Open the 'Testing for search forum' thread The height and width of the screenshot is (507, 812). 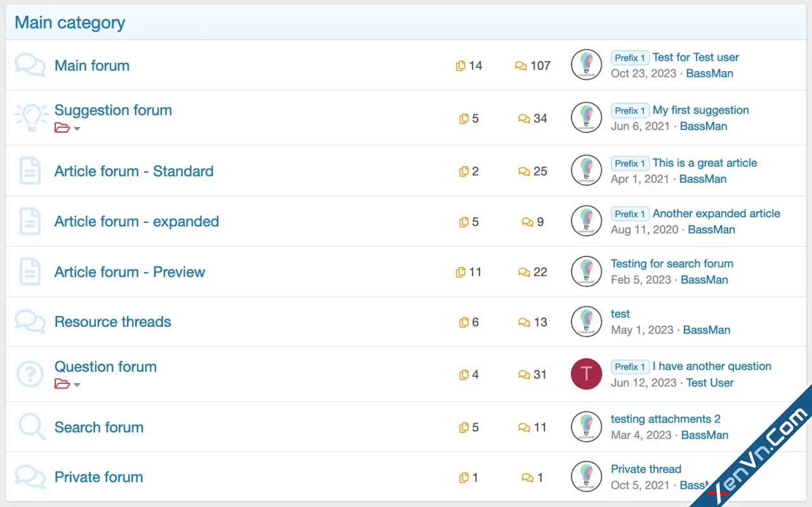coord(672,263)
